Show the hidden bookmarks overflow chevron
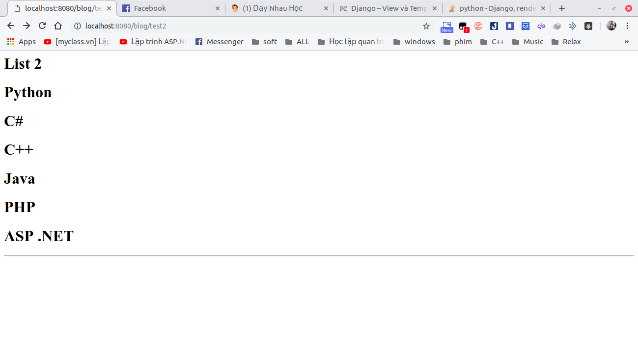This screenshot has height=364, width=638. [x=626, y=42]
